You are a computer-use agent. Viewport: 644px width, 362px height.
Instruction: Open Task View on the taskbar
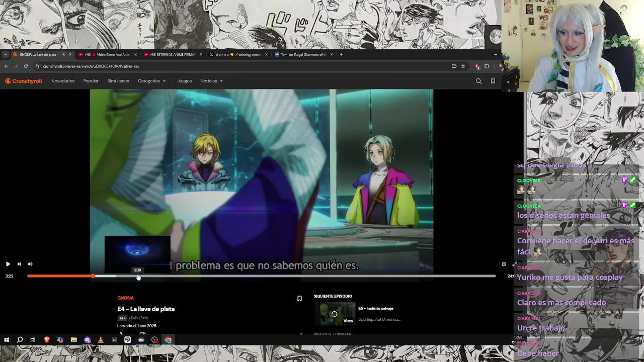point(33,340)
